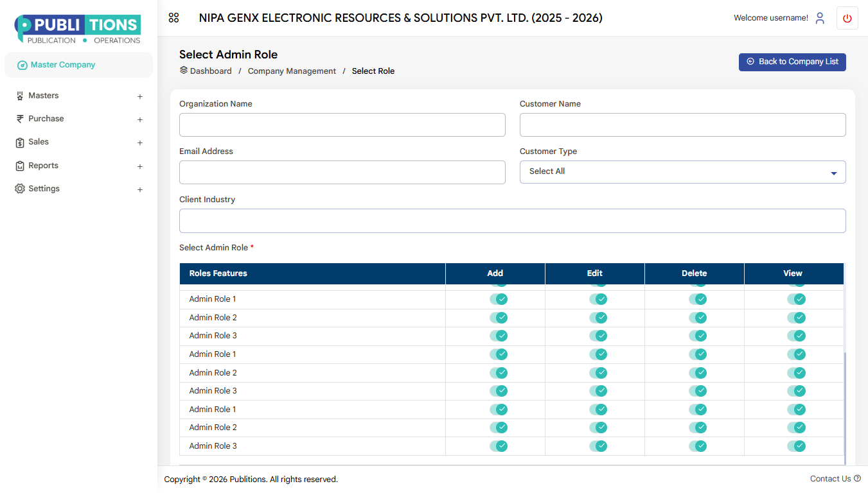Image resolution: width=868 pixels, height=493 pixels.
Task: Click the rupee Purchase icon
Action: click(x=20, y=119)
